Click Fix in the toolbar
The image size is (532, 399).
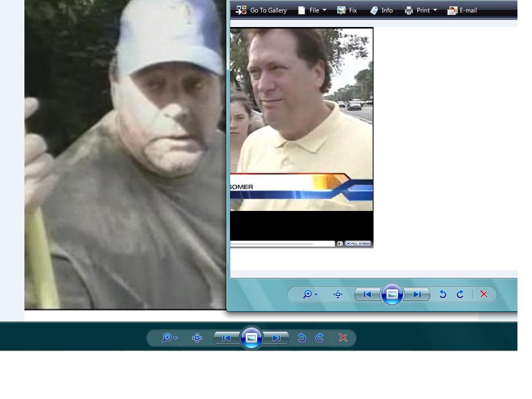coord(347,10)
